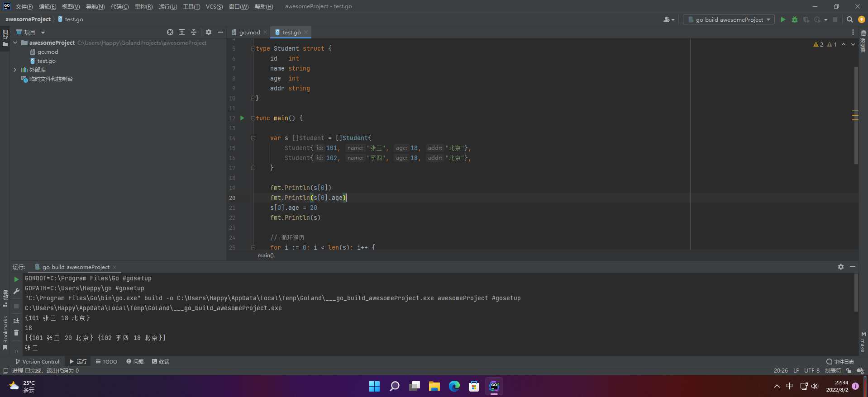Viewport: 868px width, 397px height.
Task: Select opened file locator icon in project panel
Action: [x=170, y=32]
